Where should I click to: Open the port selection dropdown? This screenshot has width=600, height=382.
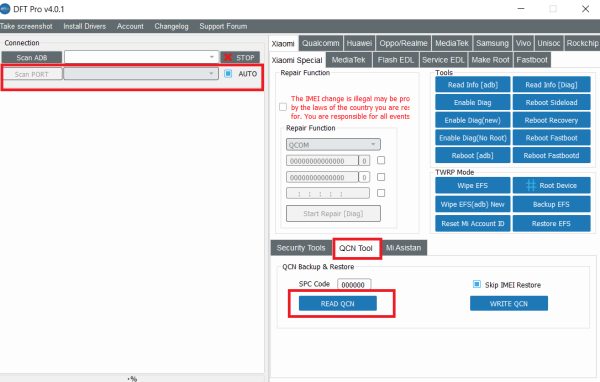(141, 73)
